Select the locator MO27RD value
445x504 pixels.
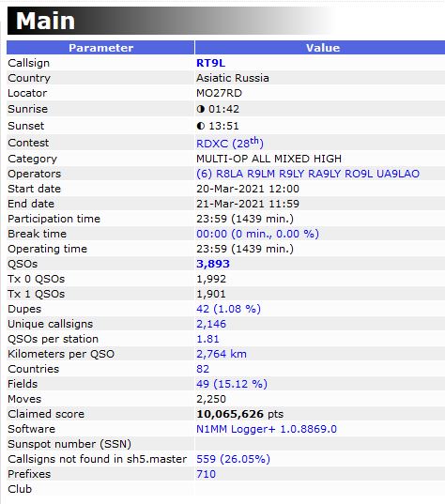click(220, 93)
